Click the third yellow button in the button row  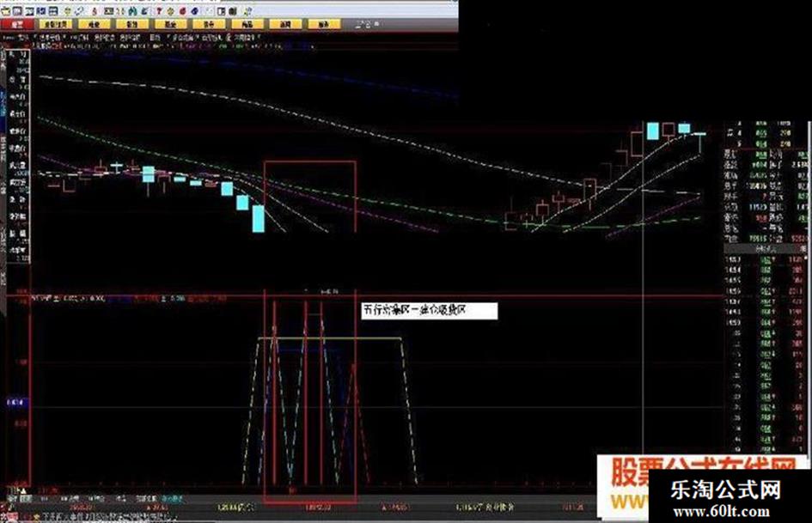tap(132, 24)
